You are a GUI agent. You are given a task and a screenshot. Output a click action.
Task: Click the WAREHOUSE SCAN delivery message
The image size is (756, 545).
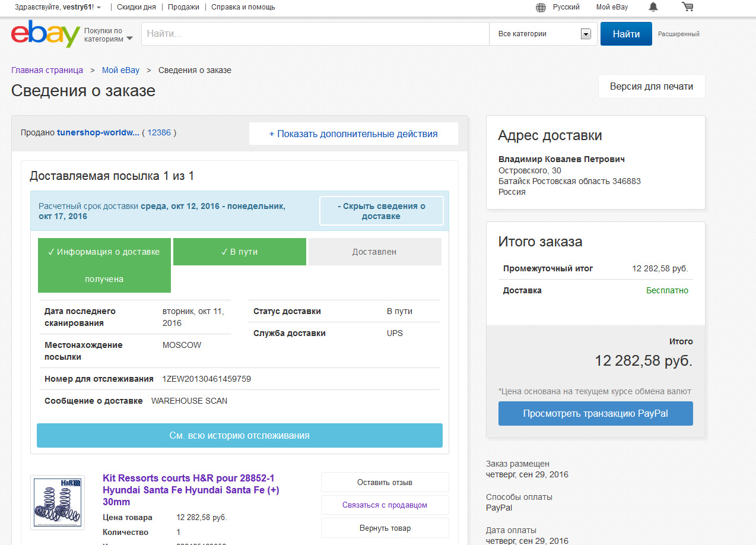tap(189, 401)
